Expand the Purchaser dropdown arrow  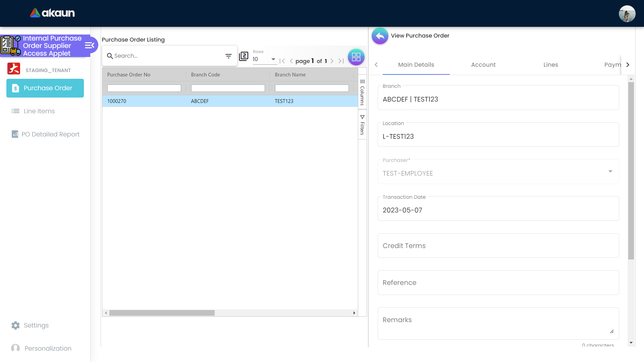(610, 172)
